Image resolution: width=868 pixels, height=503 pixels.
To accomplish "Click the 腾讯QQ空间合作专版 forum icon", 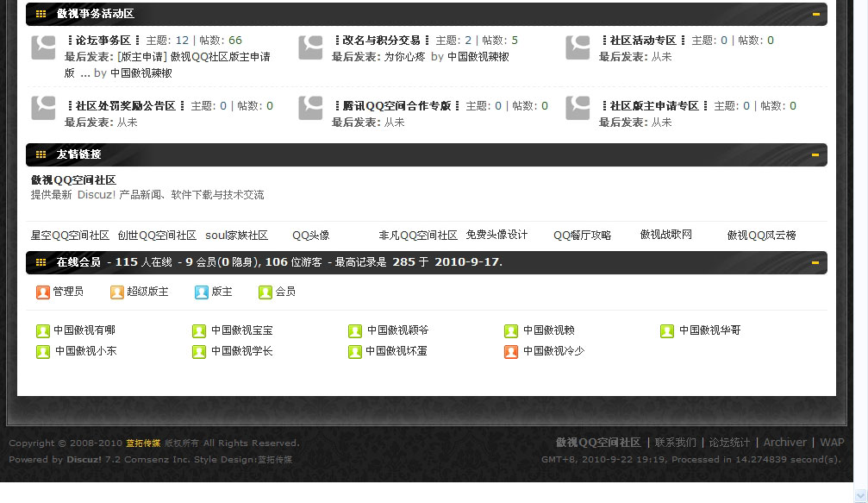I will tap(310, 108).
